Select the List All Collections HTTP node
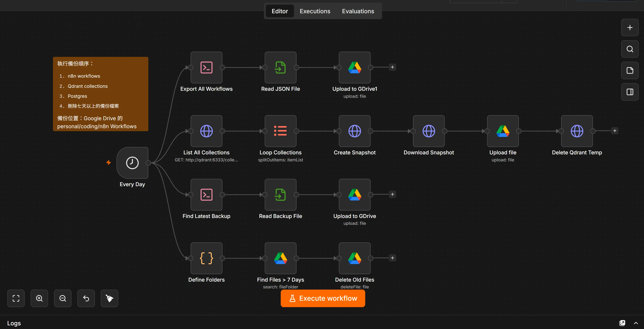644x329 pixels. (x=206, y=131)
